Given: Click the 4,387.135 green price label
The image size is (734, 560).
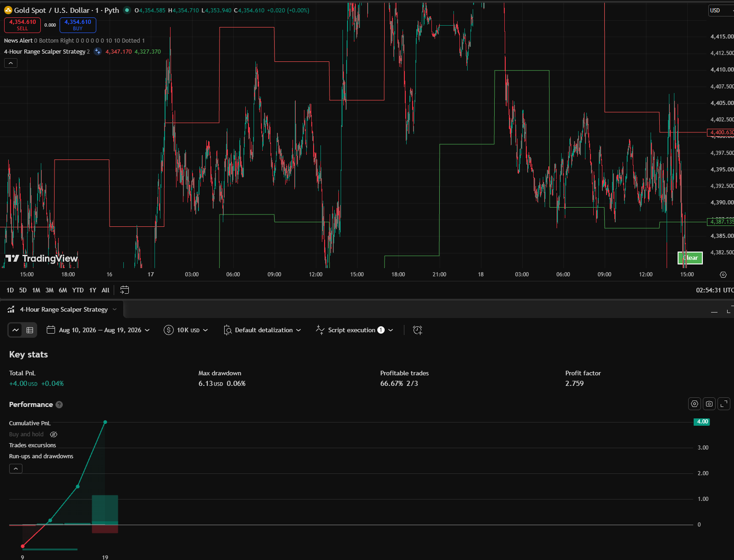Looking at the screenshot, I should [x=721, y=222].
